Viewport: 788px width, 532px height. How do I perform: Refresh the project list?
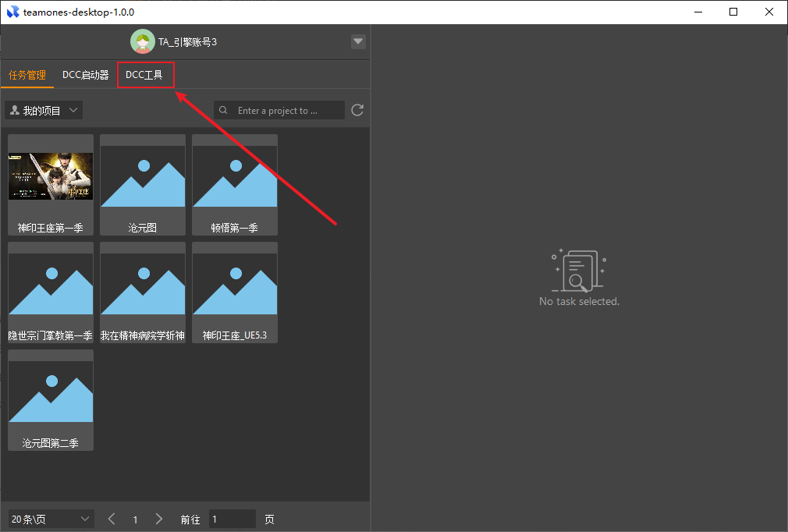pyautogui.click(x=357, y=110)
